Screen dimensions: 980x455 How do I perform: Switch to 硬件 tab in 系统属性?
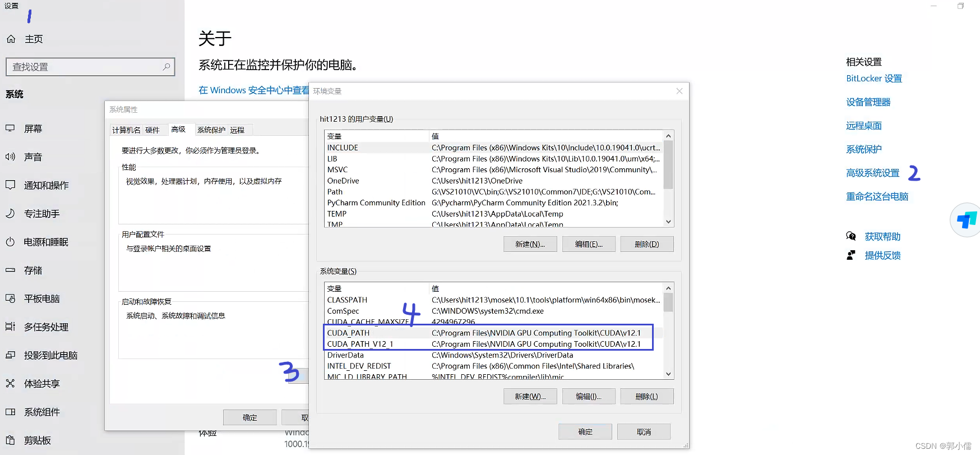152,130
